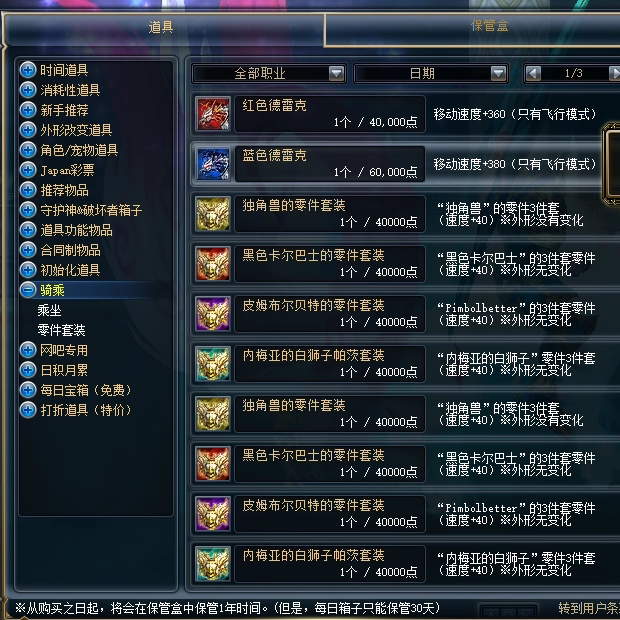Click the last teal 内梅亚的白狮子帕茨套装 icon

click(213, 564)
